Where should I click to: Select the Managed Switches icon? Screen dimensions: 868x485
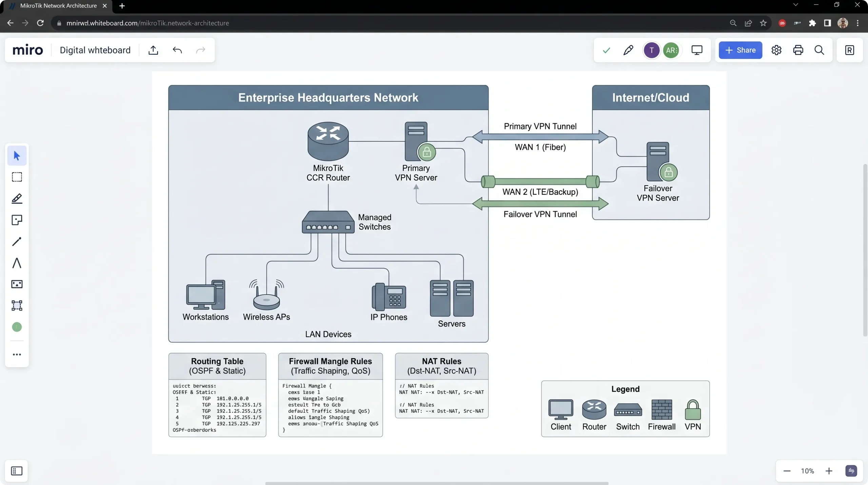(328, 222)
